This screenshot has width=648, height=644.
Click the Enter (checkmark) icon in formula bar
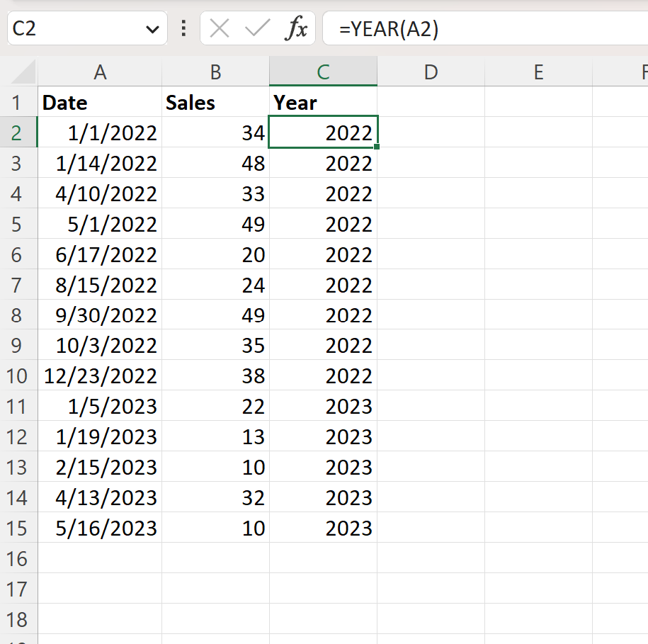(256, 28)
